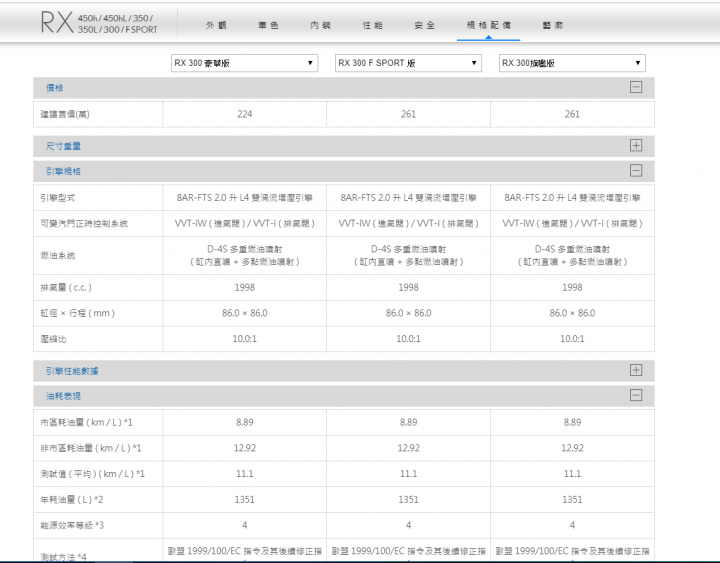Select the VVT-iW value in the 旗艦版 column

pyautogui.click(x=572, y=223)
